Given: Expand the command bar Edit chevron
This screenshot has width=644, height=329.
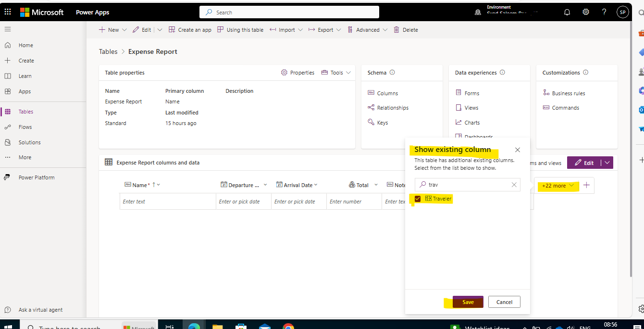Looking at the screenshot, I should click(x=160, y=30).
